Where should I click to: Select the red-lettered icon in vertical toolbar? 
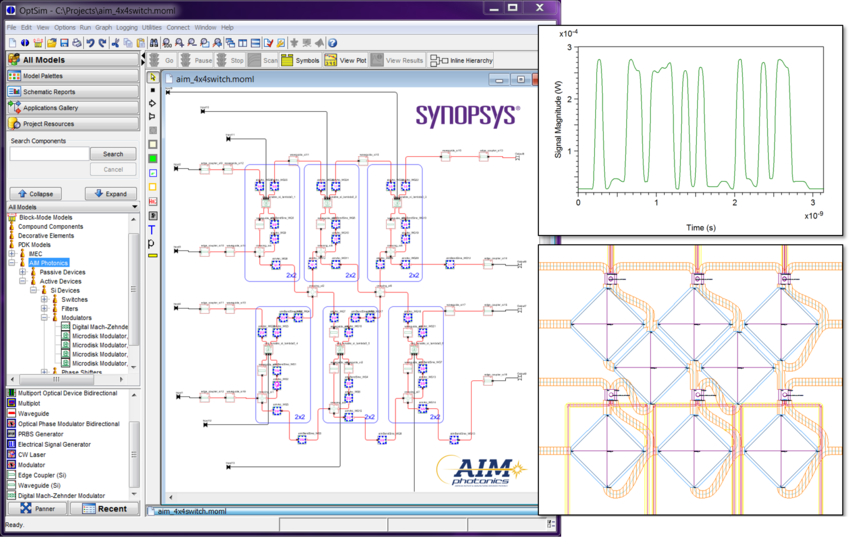[x=153, y=202]
